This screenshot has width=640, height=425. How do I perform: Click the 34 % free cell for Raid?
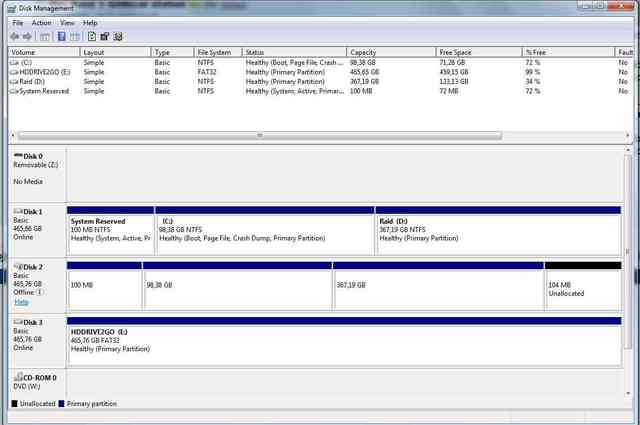click(533, 82)
